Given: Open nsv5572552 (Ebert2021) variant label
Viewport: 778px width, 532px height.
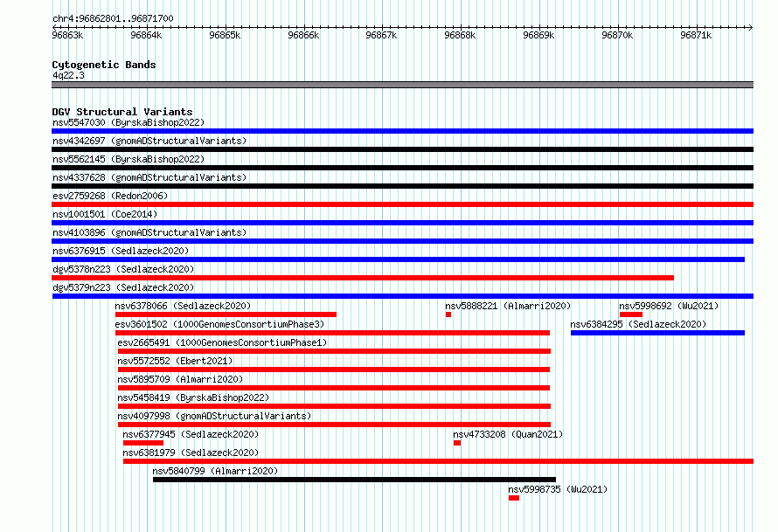Looking at the screenshot, I should [x=175, y=361].
